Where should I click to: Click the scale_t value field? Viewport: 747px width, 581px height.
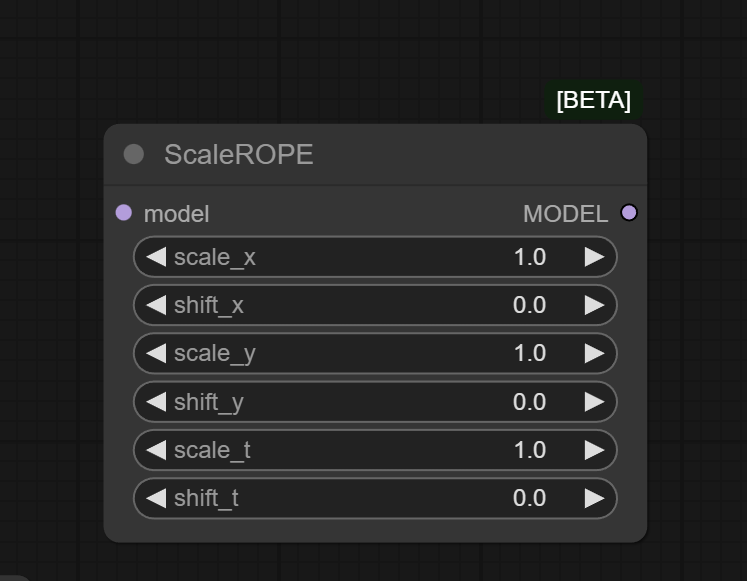click(x=529, y=450)
